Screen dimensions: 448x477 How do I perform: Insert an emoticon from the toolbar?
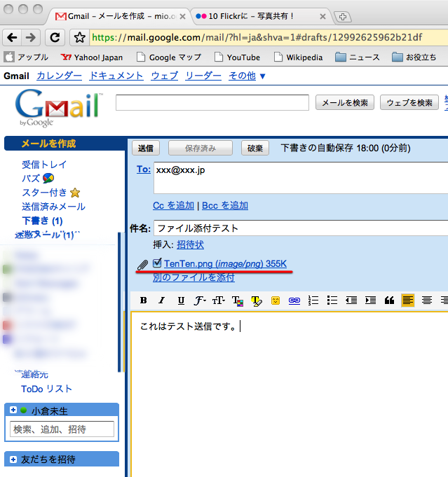click(276, 300)
